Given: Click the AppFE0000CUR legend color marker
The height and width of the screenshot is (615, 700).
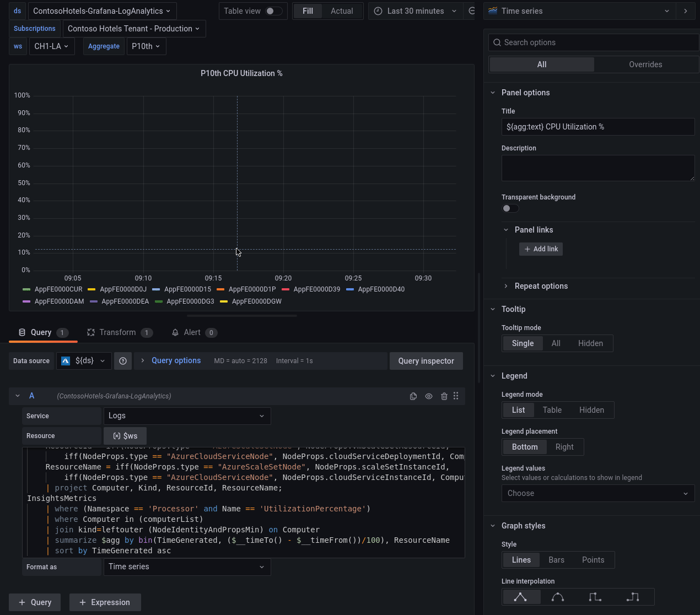Looking at the screenshot, I should pos(26,289).
